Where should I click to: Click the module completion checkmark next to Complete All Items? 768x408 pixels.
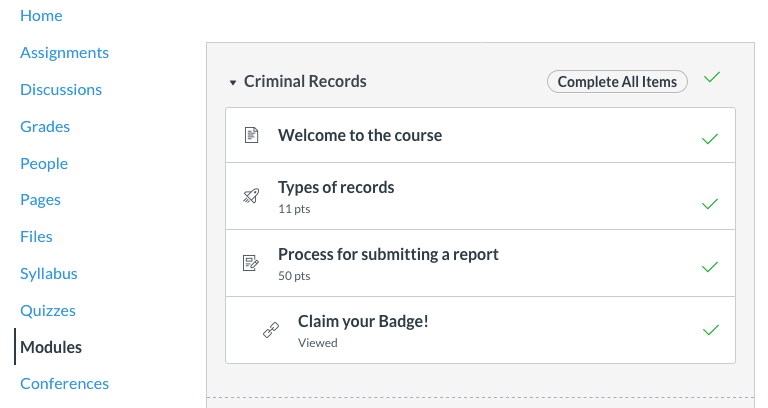coord(711,77)
